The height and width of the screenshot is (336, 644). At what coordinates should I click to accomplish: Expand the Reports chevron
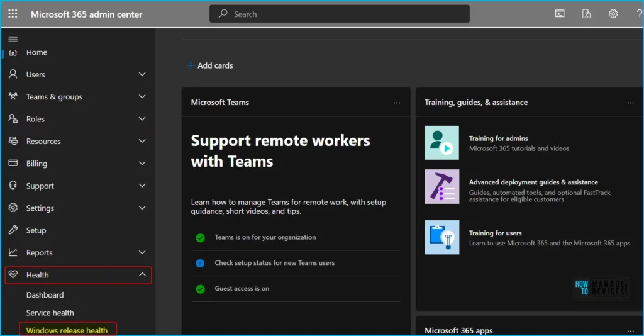click(x=142, y=252)
